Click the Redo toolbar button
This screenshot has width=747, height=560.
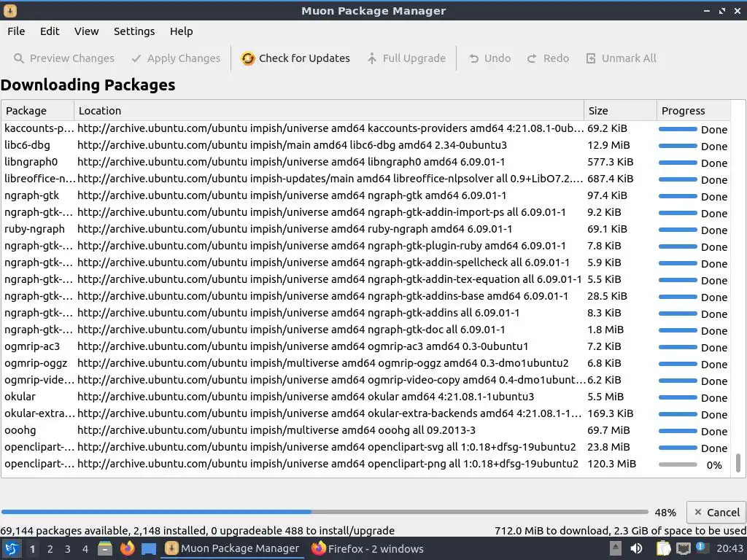pos(548,58)
